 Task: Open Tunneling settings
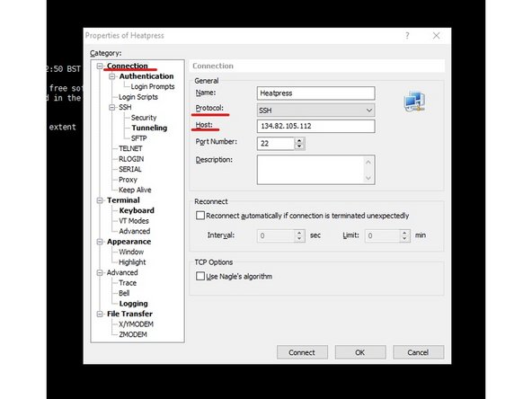149,128
